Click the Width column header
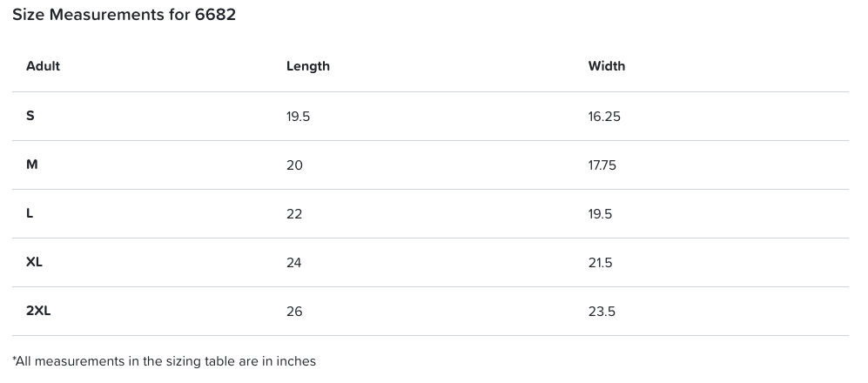 click(x=607, y=66)
